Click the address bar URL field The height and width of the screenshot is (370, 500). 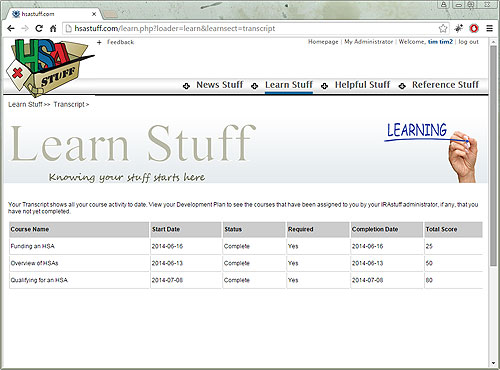tap(250, 28)
